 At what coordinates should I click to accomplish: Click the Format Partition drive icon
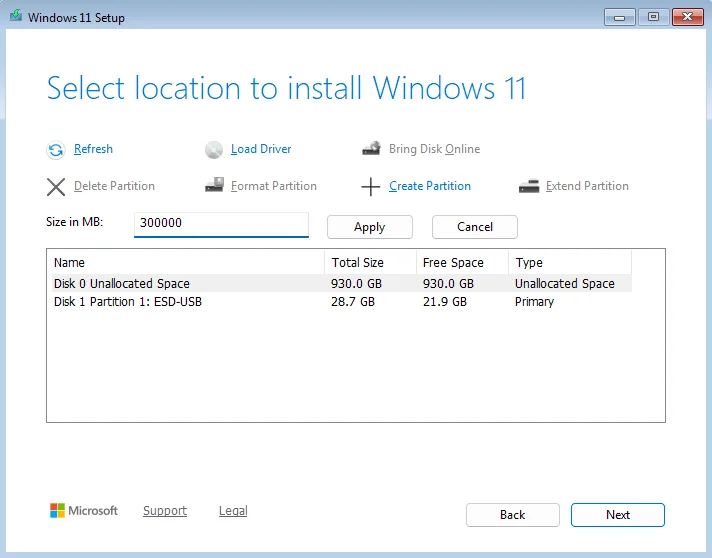(x=214, y=185)
